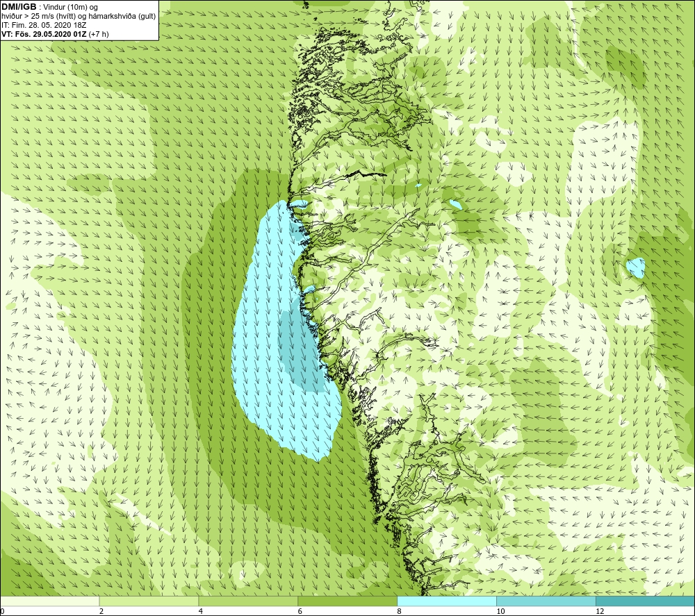695x616 pixels.
Task: Click legend scale label '2'
Action: point(101,611)
